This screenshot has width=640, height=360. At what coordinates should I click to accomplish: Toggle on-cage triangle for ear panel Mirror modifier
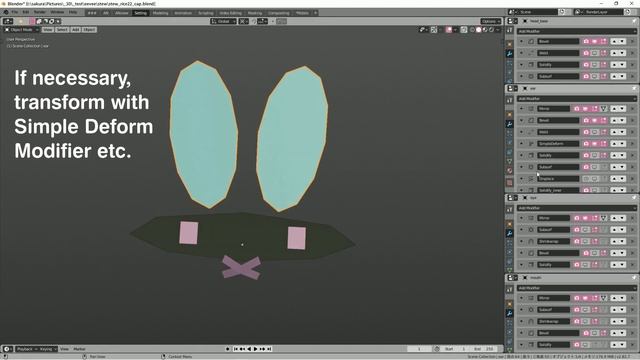603,109
